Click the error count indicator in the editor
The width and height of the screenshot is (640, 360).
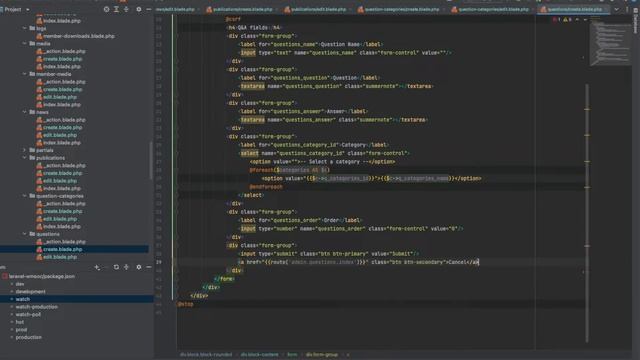[556, 19]
